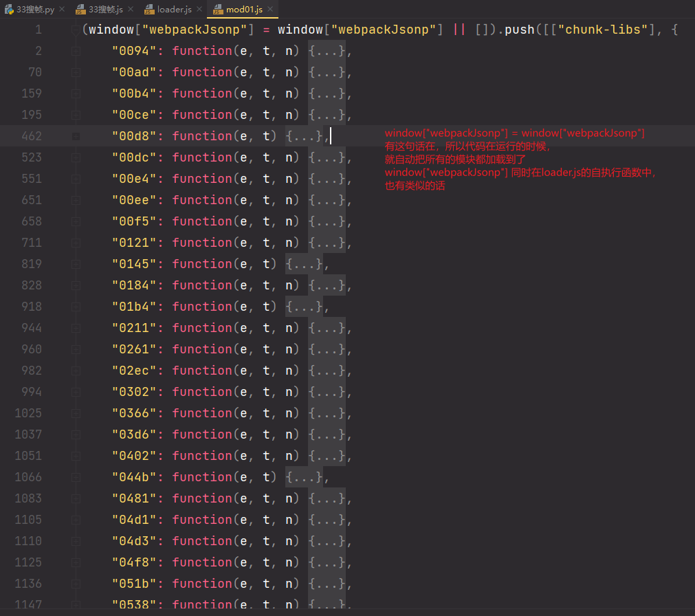Close the loader.js tab
695x616 pixels.
pos(199,9)
